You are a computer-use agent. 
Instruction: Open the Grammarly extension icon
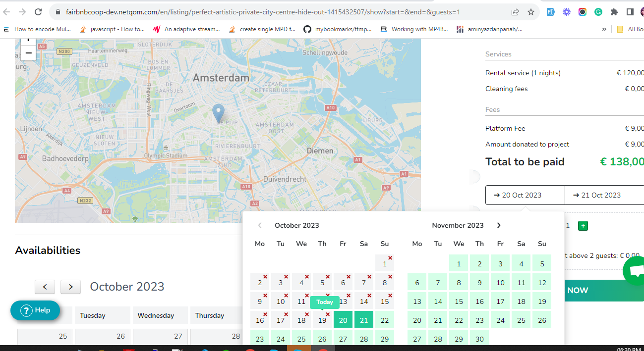click(598, 12)
